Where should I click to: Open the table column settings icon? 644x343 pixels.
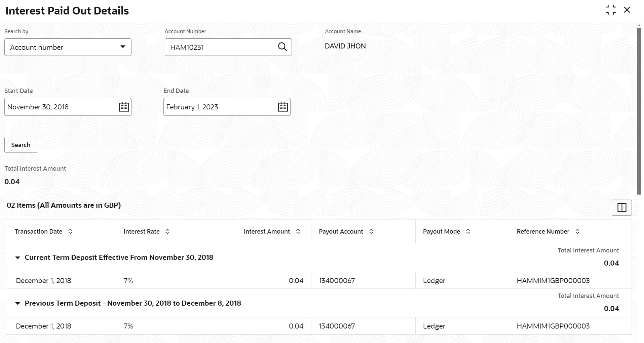(621, 208)
